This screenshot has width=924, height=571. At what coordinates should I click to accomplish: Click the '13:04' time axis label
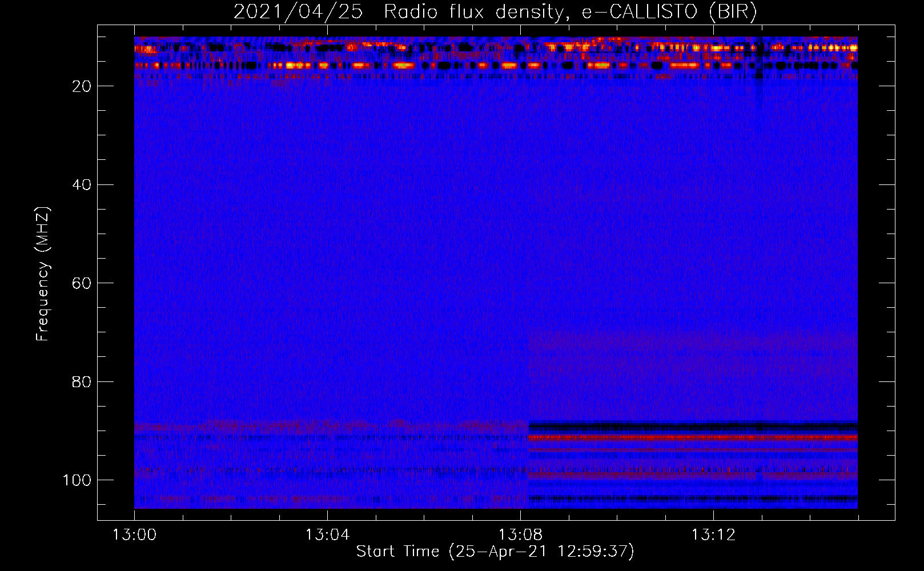[x=327, y=535]
